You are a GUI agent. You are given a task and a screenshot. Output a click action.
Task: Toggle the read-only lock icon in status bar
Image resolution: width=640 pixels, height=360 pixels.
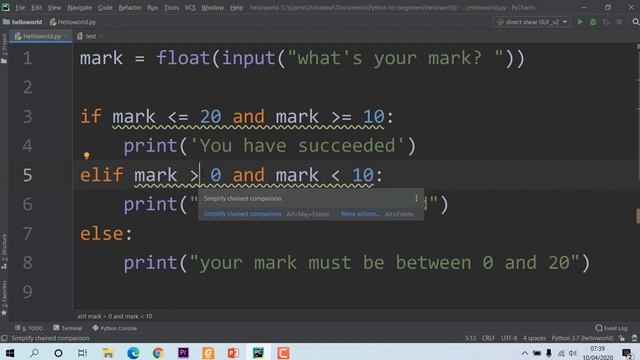[622, 338]
